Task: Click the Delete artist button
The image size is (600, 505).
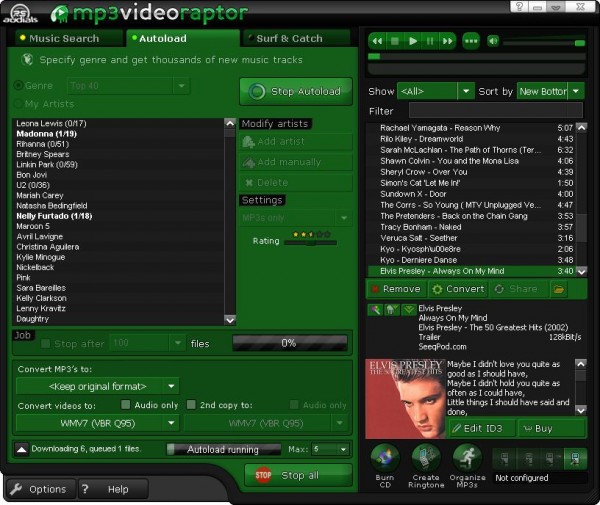Action: (296, 183)
